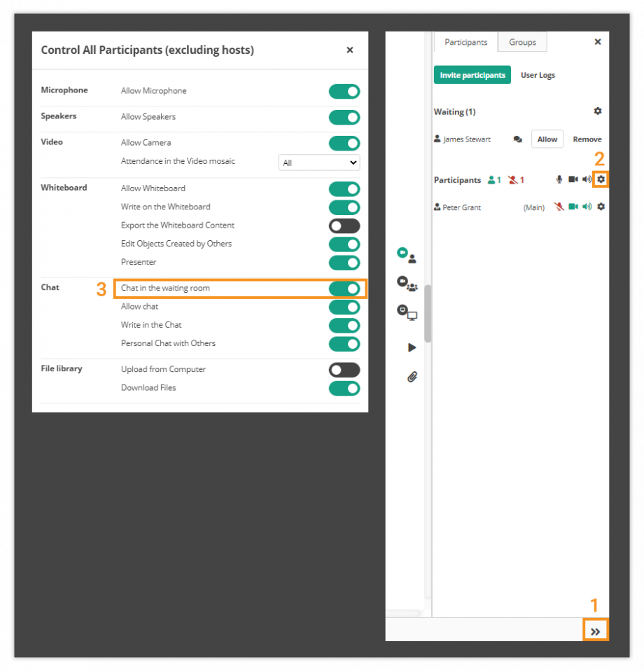This screenshot has width=644, height=671.
Task: Remove James Stewart from the waiting room
Action: (x=587, y=139)
